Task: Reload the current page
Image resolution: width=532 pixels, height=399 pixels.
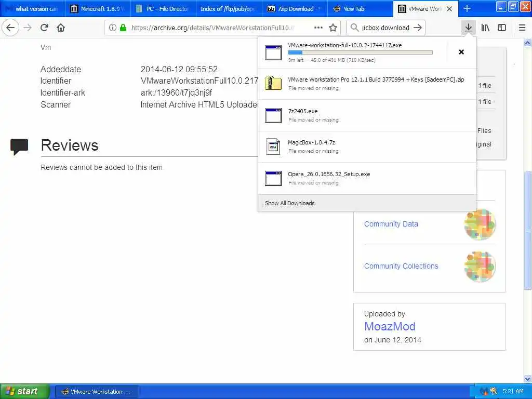Action: tap(44, 28)
